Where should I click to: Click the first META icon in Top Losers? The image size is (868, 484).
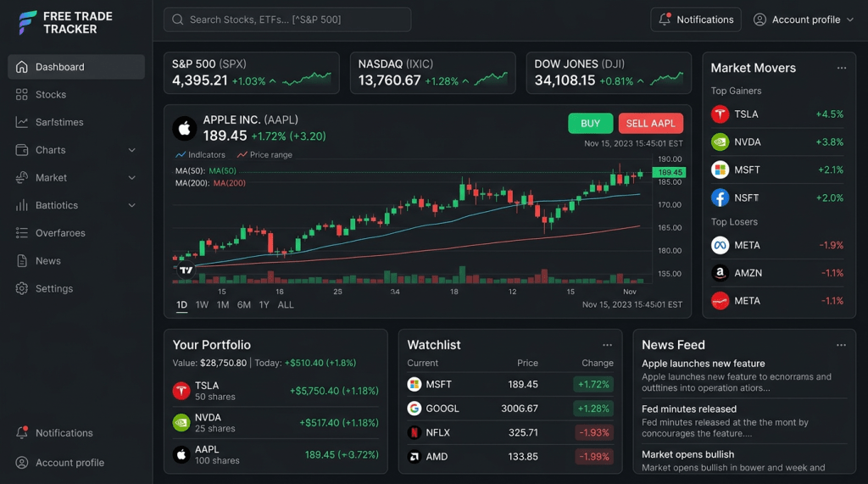[720, 245]
